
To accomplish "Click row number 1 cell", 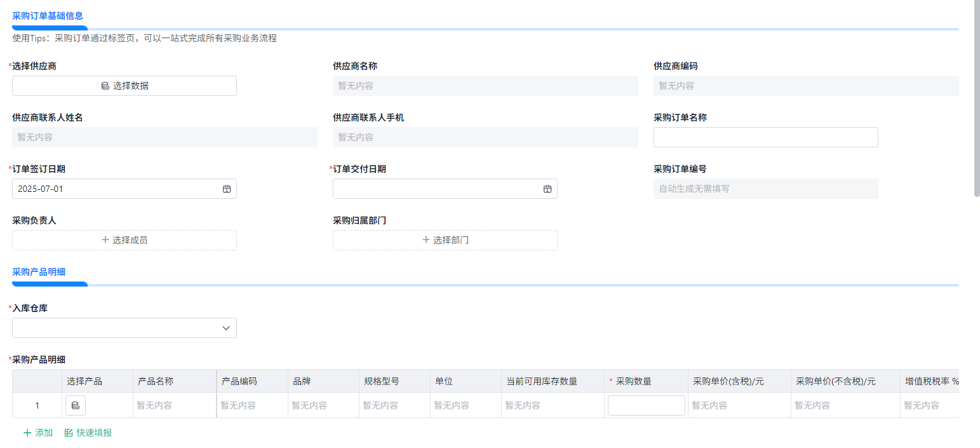I will [37, 405].
